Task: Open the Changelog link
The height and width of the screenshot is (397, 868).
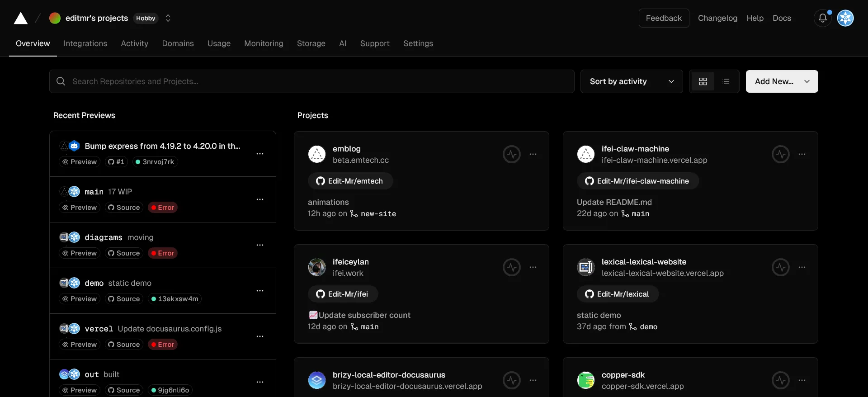Action: pyautogui.click(x=717, y=18)
